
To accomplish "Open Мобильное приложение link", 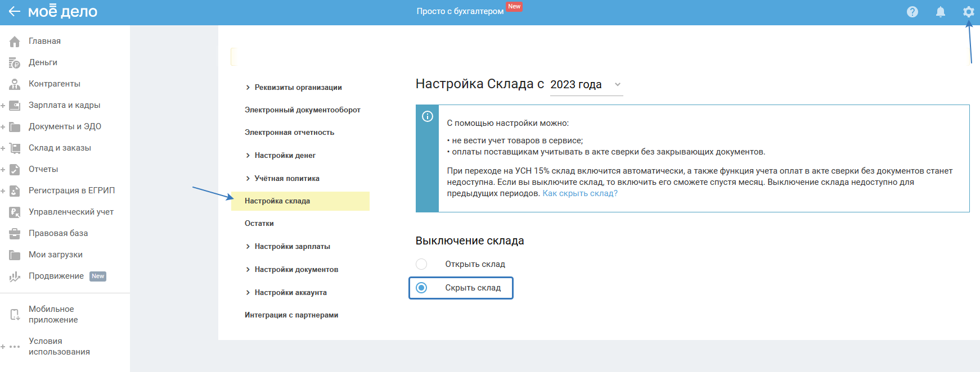I will tap(53, 314).
